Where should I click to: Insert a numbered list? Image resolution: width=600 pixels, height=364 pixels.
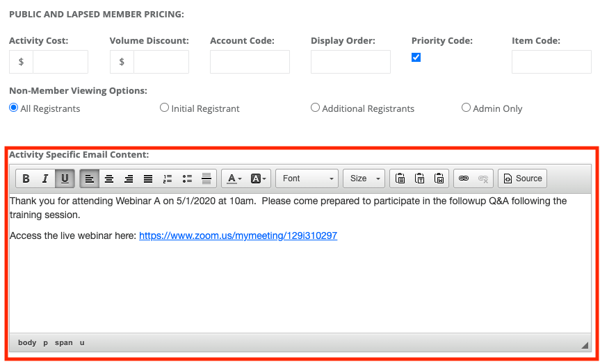pos(168,179)
